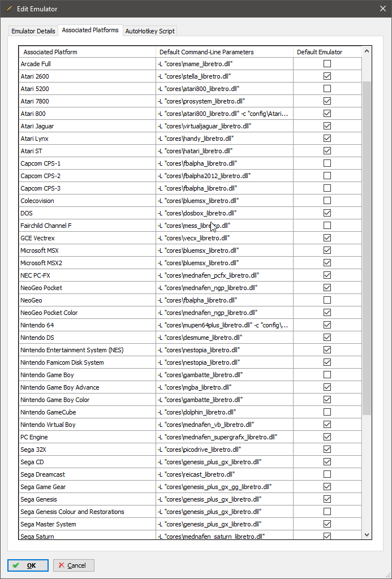Viewport: 392px width, 579px height.
Task: Select the Nintendo Game Boy Advance cell
Action: coord(87,387)
